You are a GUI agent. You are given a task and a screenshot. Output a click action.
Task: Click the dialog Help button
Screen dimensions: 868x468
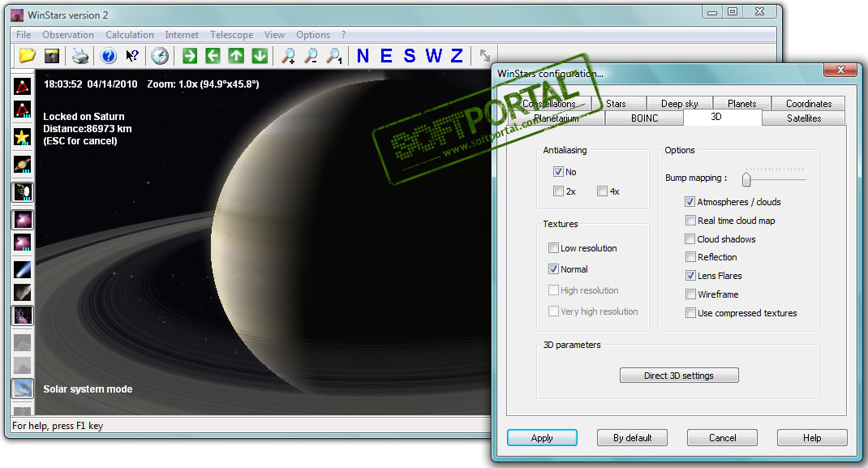pos(812,437)
